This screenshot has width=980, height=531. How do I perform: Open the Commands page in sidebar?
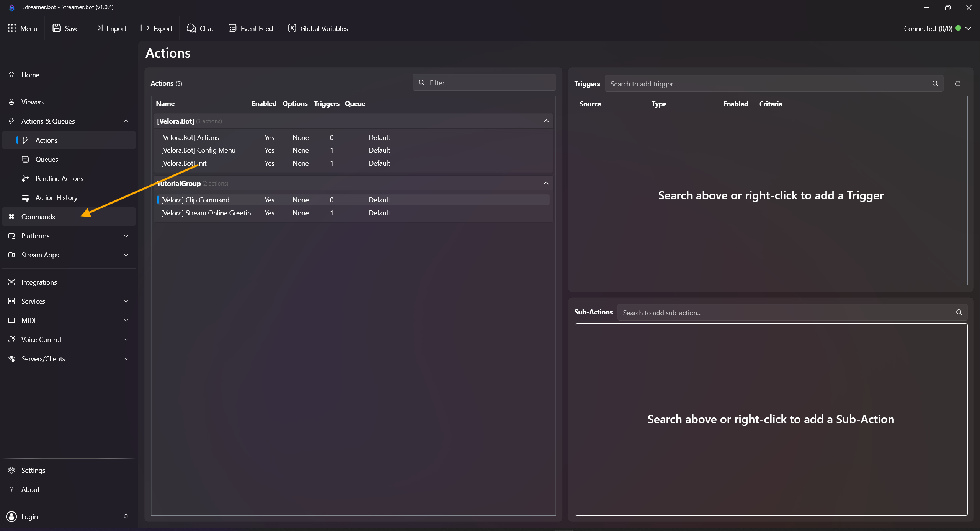coord(38,217)
